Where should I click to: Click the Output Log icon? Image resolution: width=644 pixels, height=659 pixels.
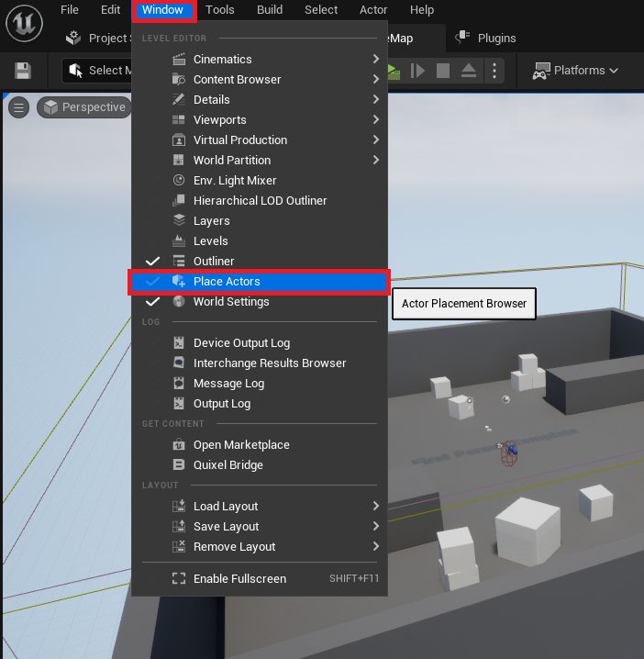[x=179, y=404]
